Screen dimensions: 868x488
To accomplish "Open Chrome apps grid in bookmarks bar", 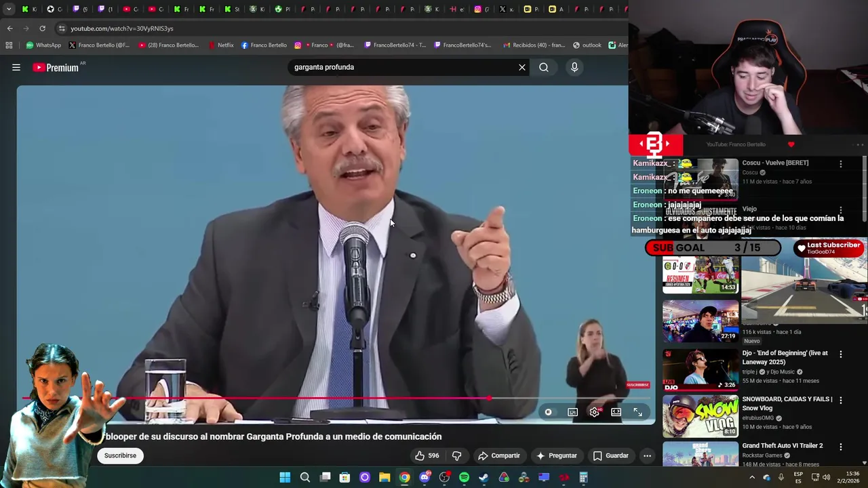I will click(x=9, y=45).
